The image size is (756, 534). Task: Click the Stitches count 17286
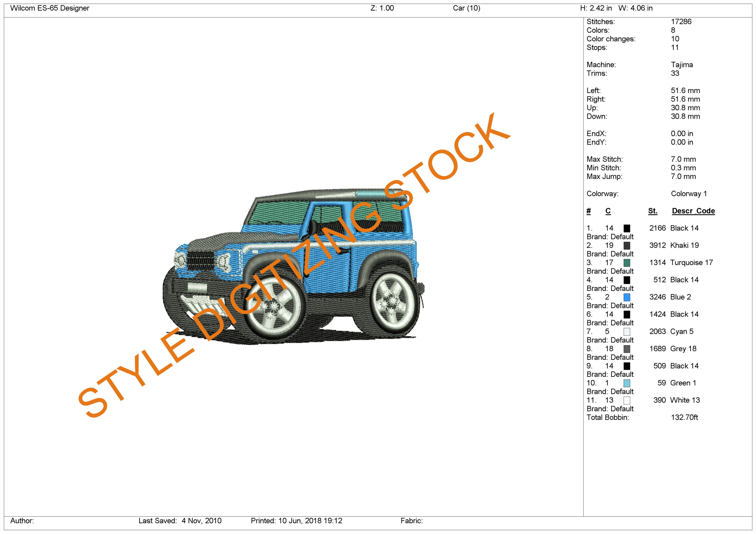[681, 22]
